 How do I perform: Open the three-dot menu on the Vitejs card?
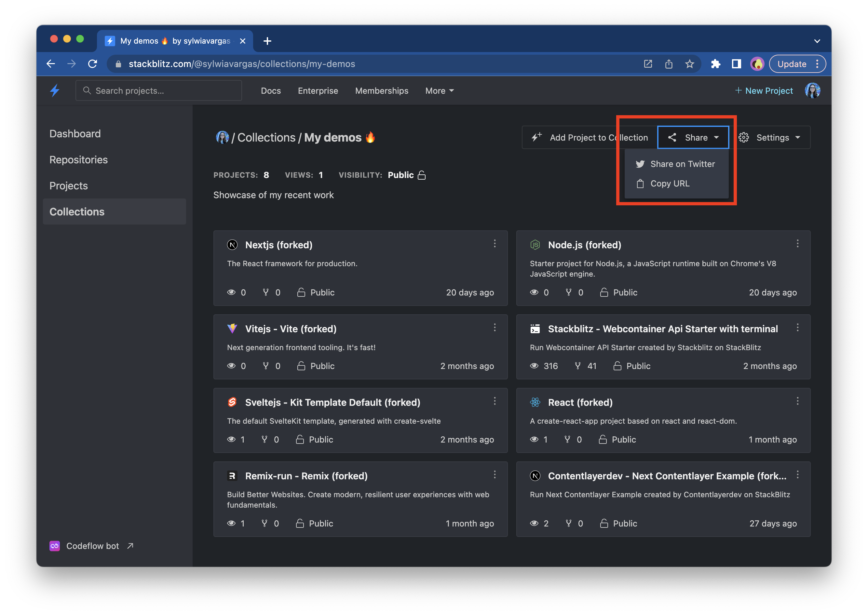pos(495,328)
